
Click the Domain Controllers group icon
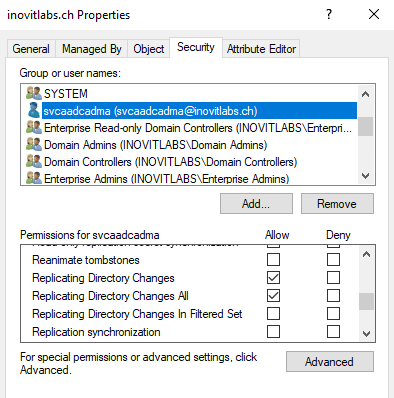(34, 162)
